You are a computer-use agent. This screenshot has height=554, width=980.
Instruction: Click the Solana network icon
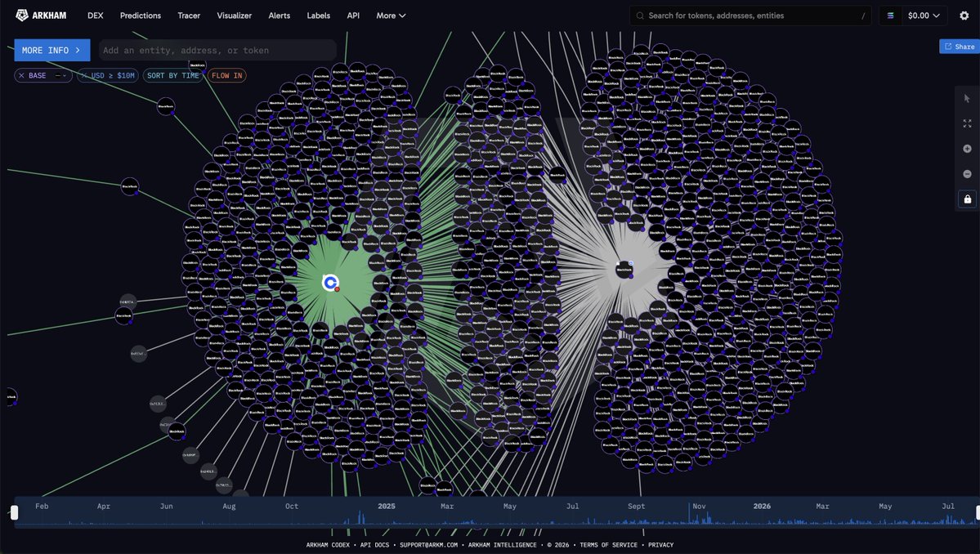891,16
